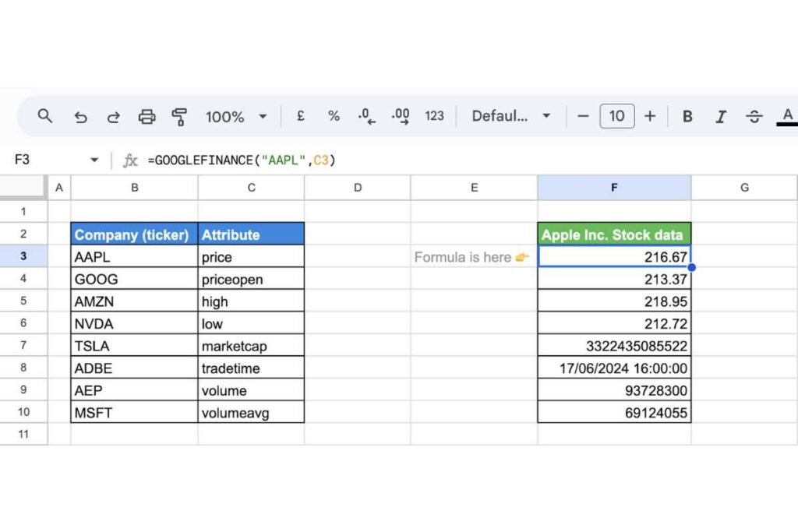Open the text color picker

787,116
